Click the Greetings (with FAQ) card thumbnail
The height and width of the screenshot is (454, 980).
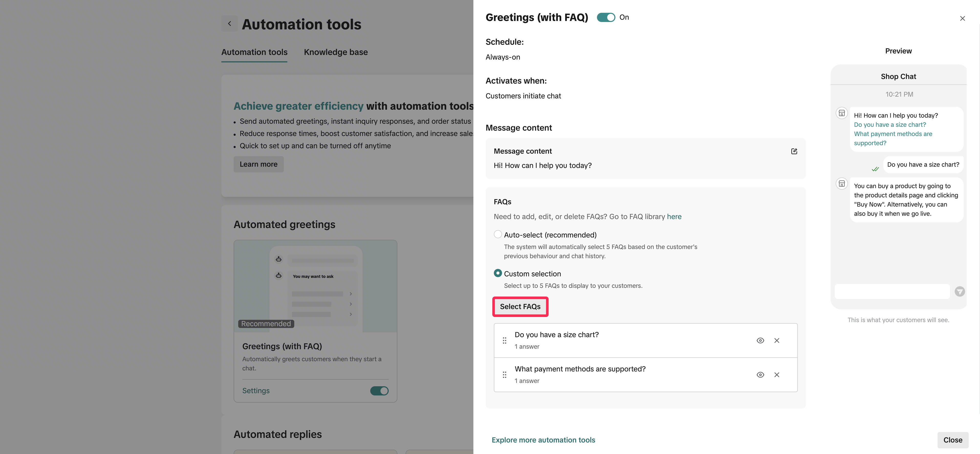click(x=315, y=286)
